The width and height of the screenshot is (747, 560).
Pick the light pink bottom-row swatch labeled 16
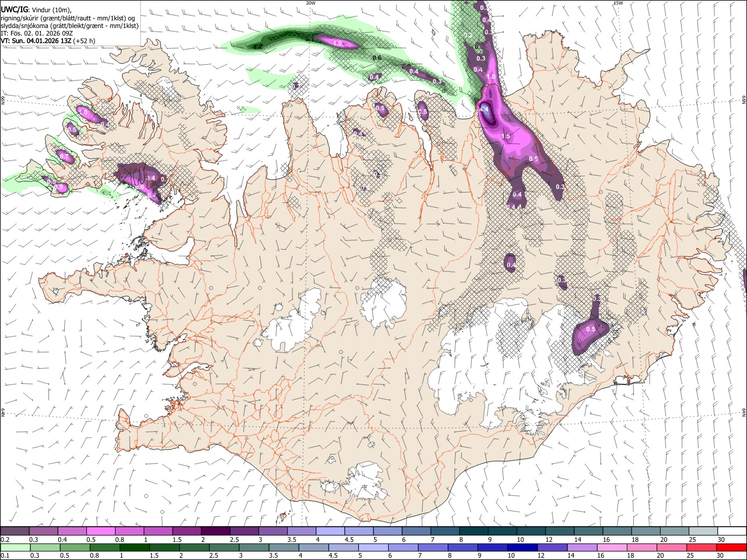(x=612, y=547)
